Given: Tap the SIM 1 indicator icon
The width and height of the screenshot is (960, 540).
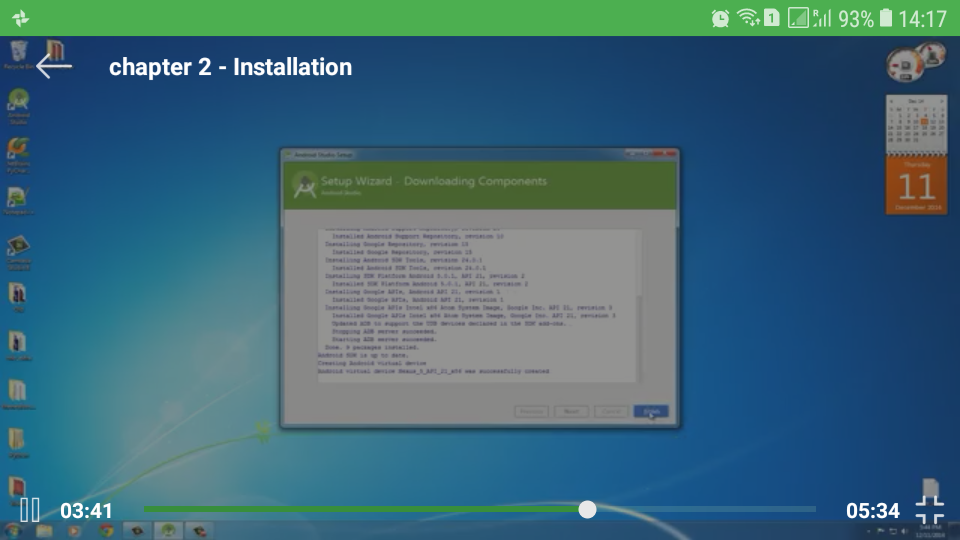Looking at the screenshot, I should point(771,18).
